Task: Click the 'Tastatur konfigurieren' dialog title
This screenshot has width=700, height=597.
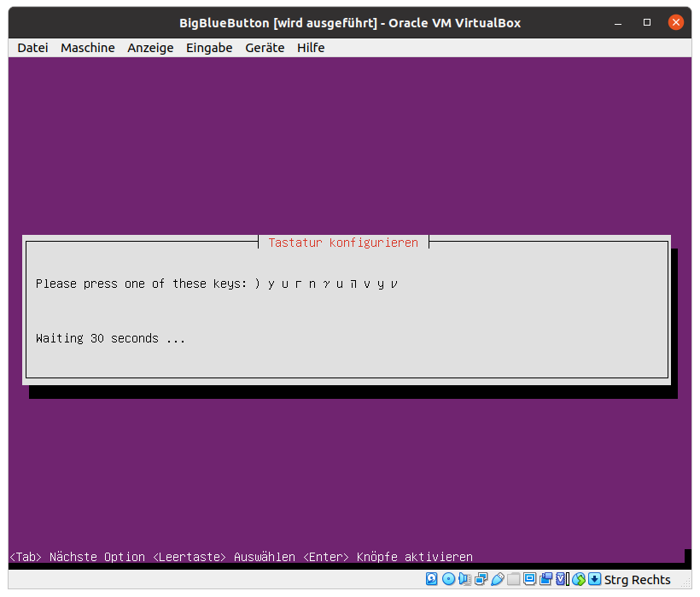Action: point(343,243)
